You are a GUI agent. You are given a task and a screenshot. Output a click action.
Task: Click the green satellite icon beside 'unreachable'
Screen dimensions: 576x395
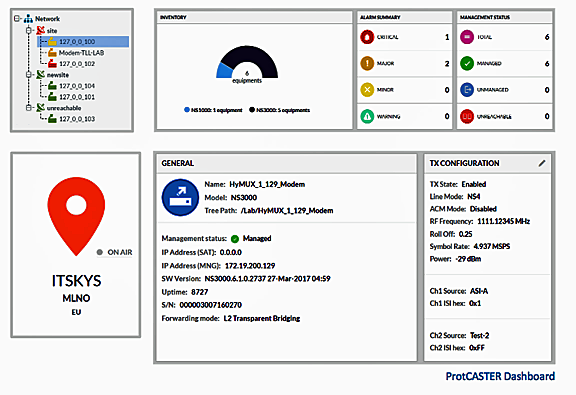click(40, 108)
